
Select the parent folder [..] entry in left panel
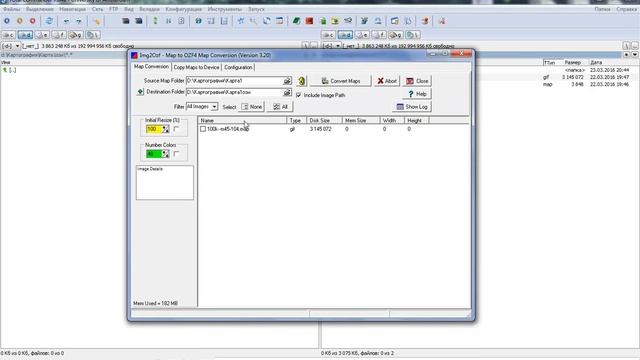(10, 70)
